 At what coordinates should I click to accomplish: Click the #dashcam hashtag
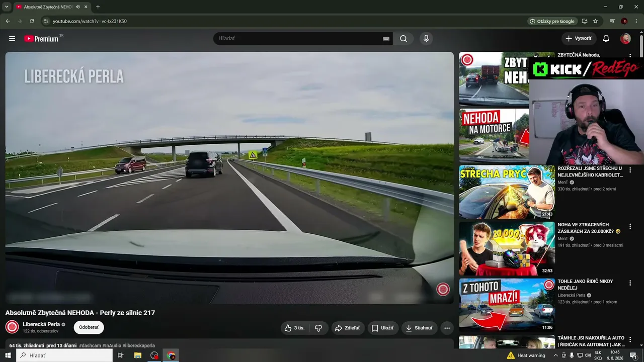pyautogui.click(x=90, y=346)
